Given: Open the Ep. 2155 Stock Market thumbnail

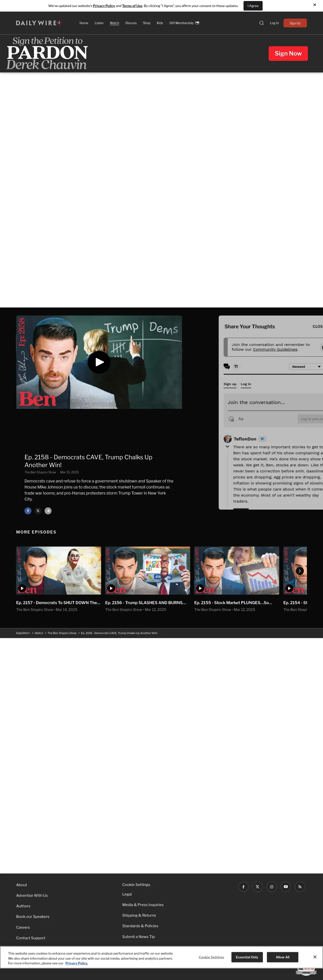Looking at the screenshot, I should click(x=237, y=570).
